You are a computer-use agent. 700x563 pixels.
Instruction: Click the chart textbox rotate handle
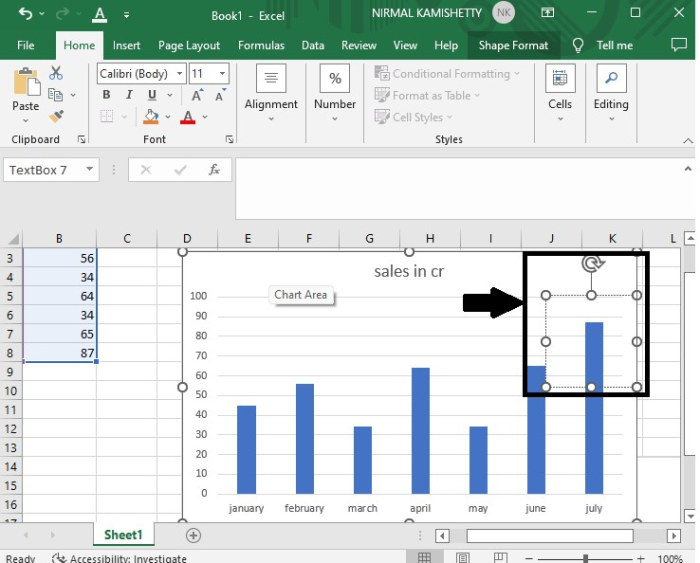point(592,264)
